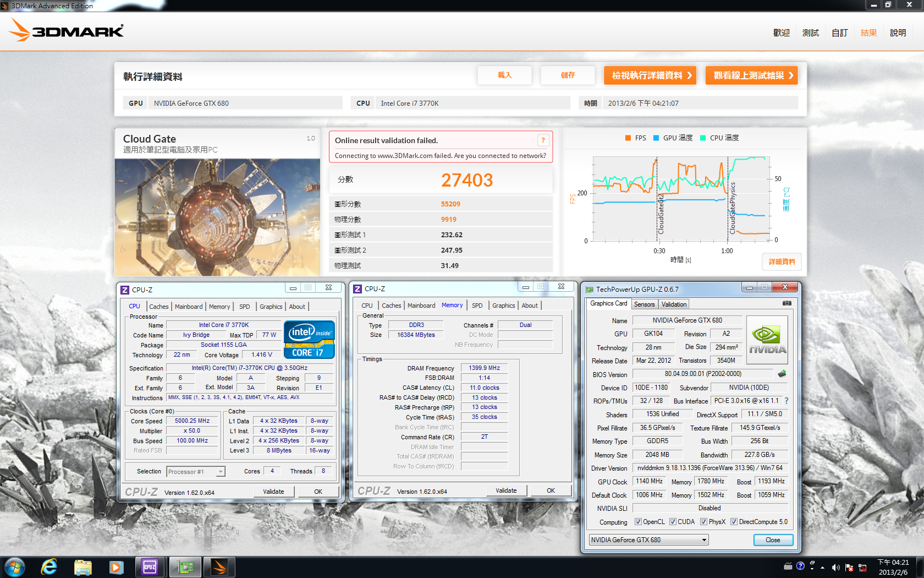Click 檢視執行詳細資料 orange button
Viewport: 924px width, 578px height.
650,75
